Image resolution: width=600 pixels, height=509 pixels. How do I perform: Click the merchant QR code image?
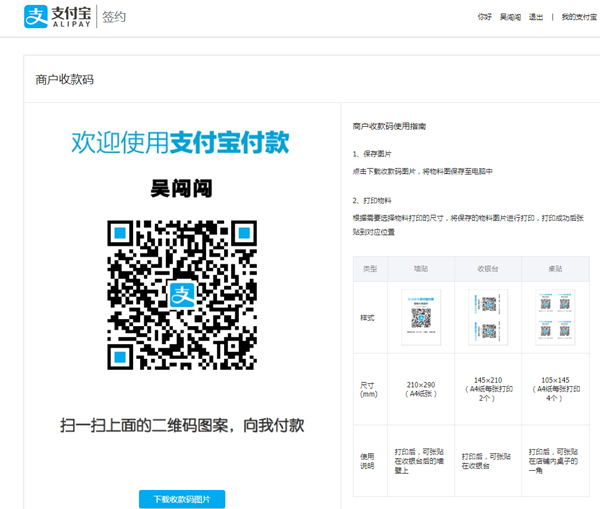(182, 295)
